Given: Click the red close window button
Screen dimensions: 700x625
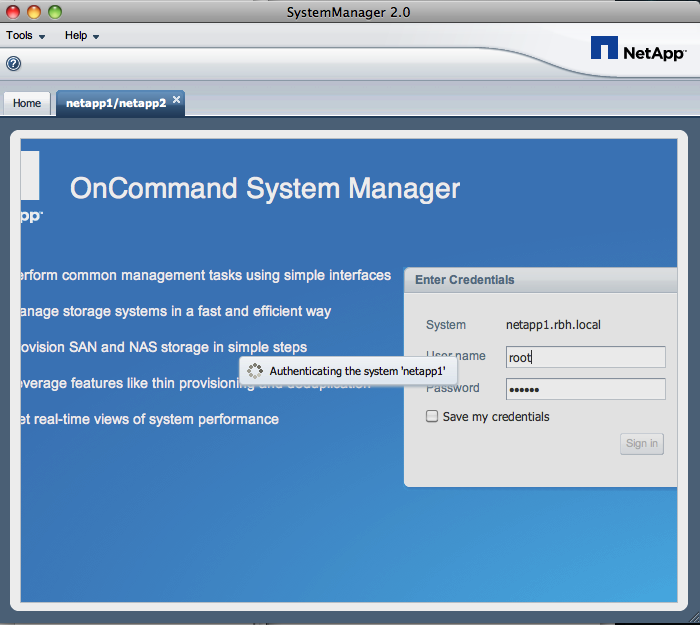Looking at the screenshot, I should 14,12.
